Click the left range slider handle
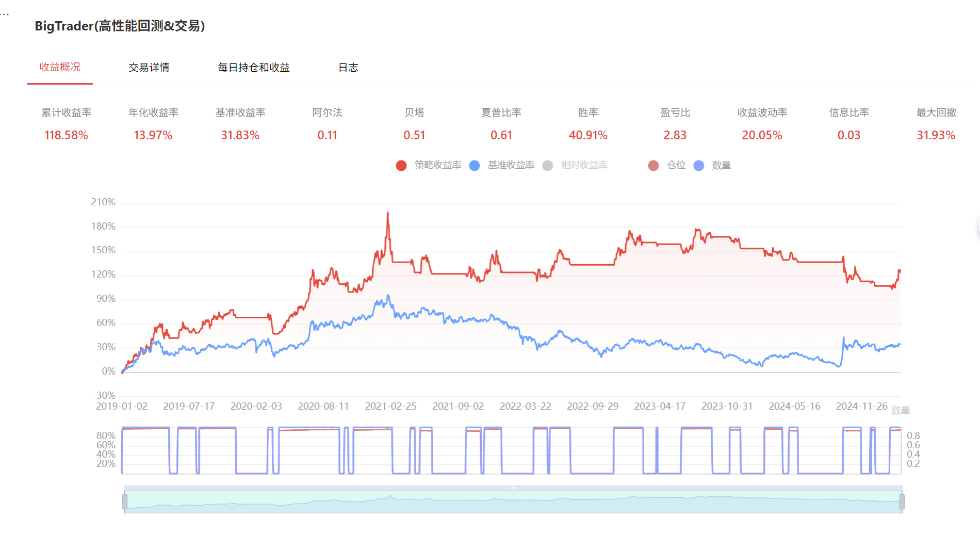This screenshot has height=534, width=980. (125, 501)
